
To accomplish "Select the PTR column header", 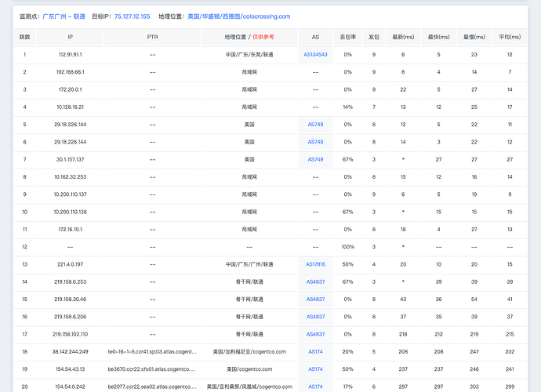I will coord(153,37).
